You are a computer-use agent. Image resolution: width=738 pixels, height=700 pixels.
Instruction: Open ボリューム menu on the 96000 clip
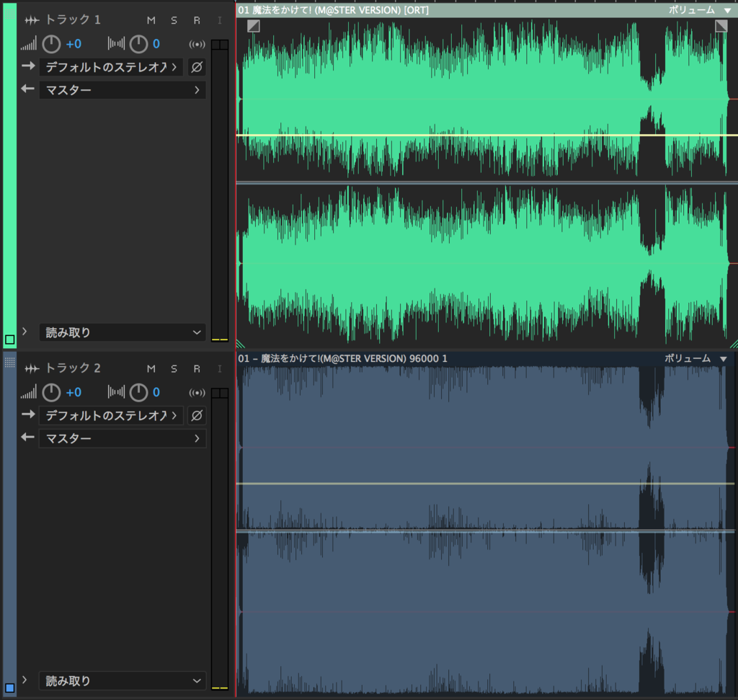(x=696, y=358)
